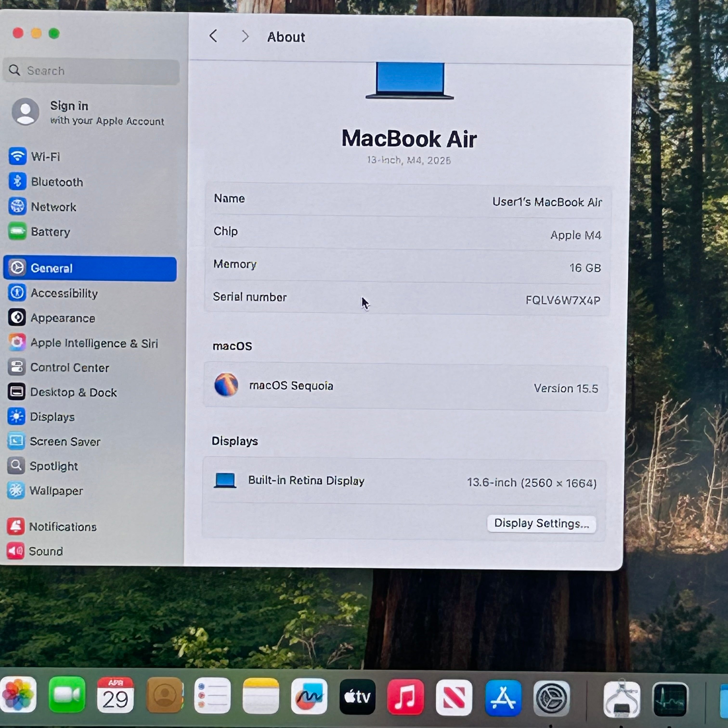Go forward with the right chevron
The image size is (728, 728).
pos(245,37)
